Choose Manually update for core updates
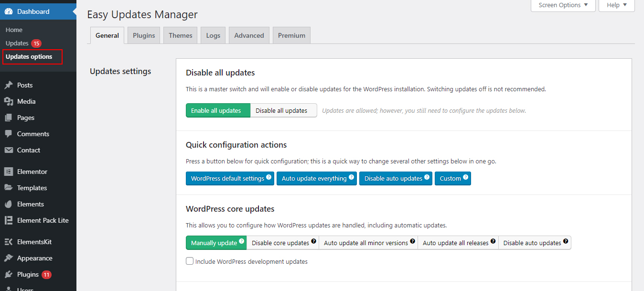Image resolution: width=644 pixels, height=291 pixels. pos(216,243)
